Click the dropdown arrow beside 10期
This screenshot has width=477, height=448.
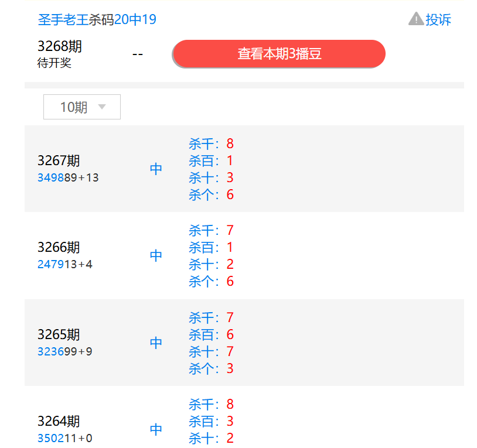pos(102,107)
